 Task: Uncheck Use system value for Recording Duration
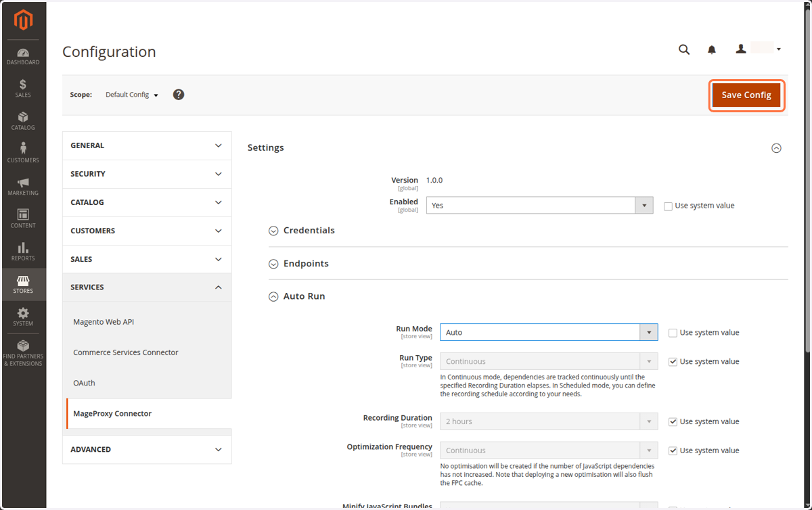pyautogui.click(x=673, y=422)
